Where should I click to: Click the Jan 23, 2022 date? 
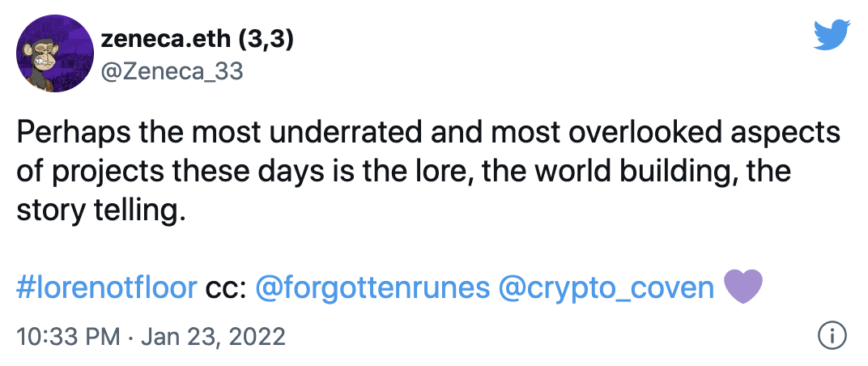[x=213, y=336]
